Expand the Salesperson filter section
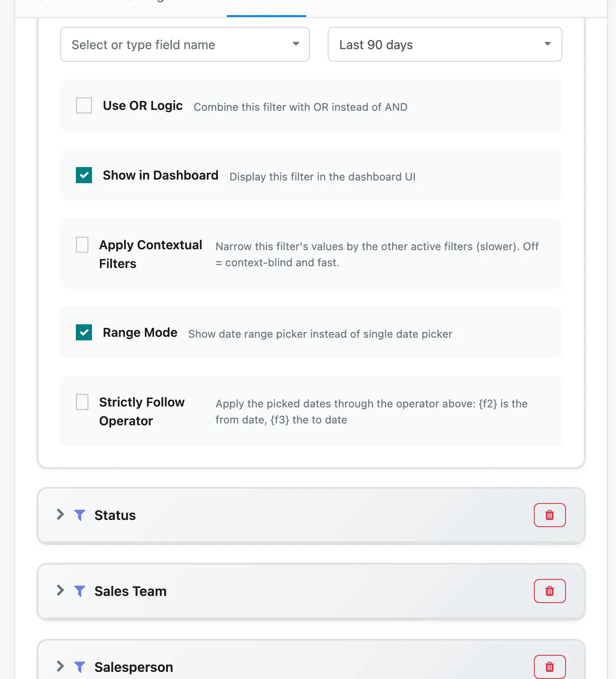This screenshot has height=679, width=616. [60, 666]
